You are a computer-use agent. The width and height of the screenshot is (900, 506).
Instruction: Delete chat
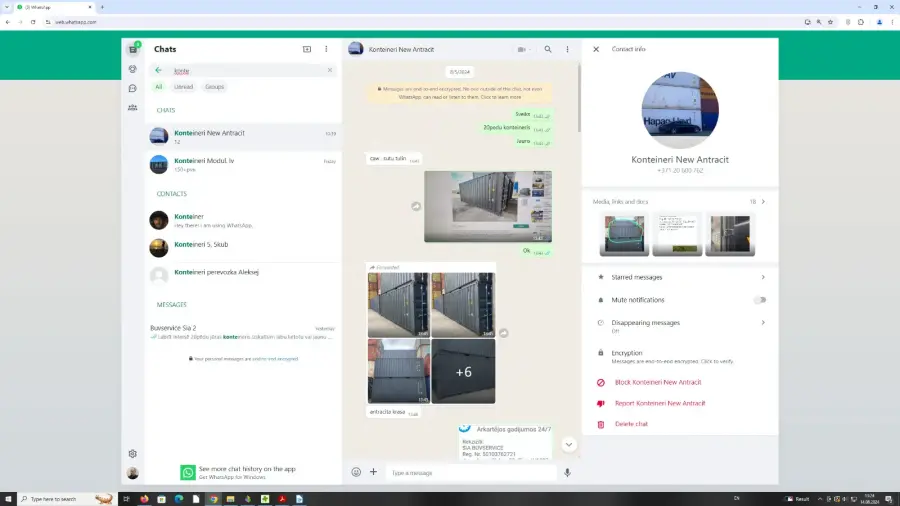click(680, 424)
